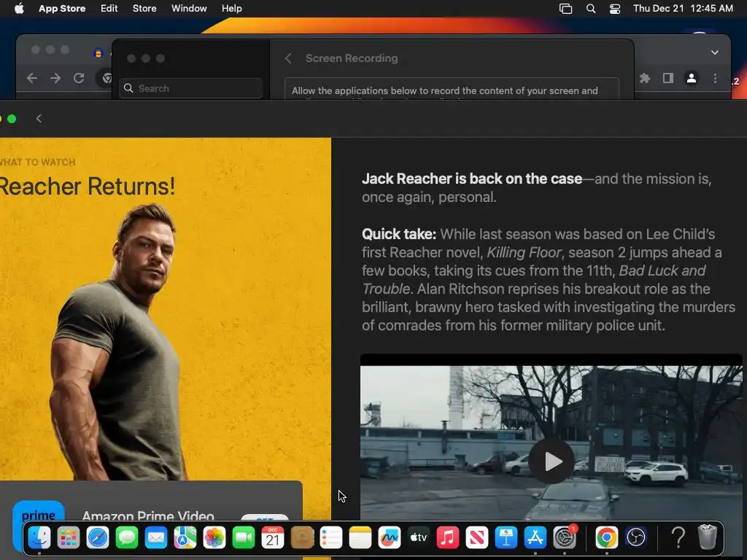Open Chrome's Extensions puzzle icon
The width and height of the screenshot is (747, 560).
645,78
